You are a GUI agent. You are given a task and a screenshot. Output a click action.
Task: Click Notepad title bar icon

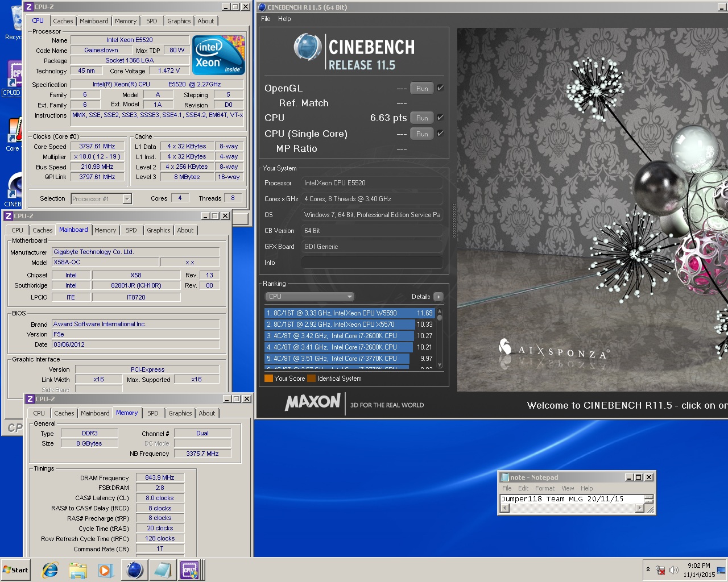click(x=504, y=477)
